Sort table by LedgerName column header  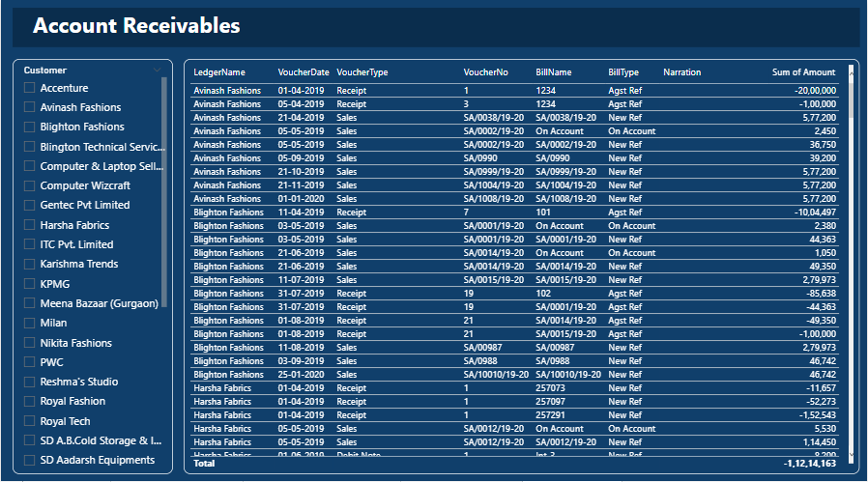[219, 71]
